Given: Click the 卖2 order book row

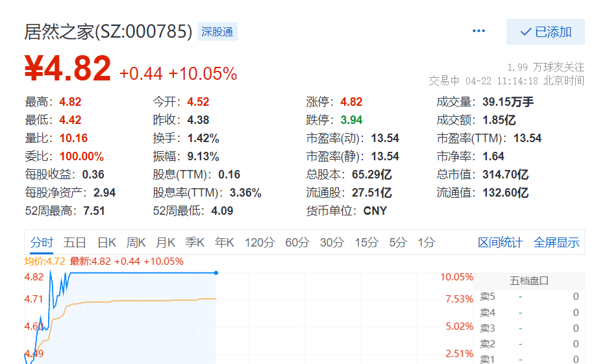Looking at the screenshot, I should coord(529,344).
